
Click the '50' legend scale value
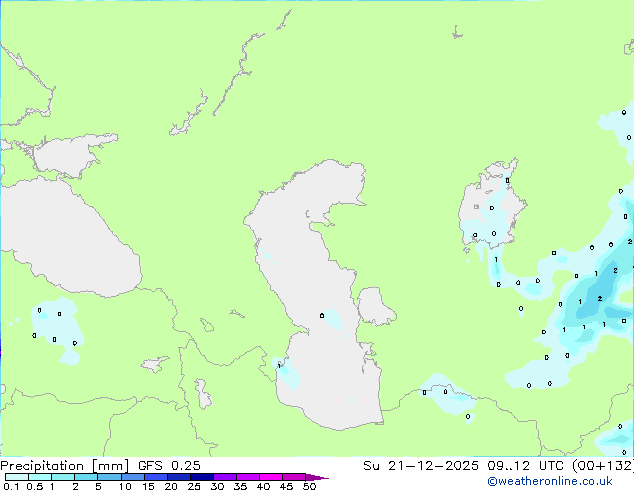coord(309,486)
